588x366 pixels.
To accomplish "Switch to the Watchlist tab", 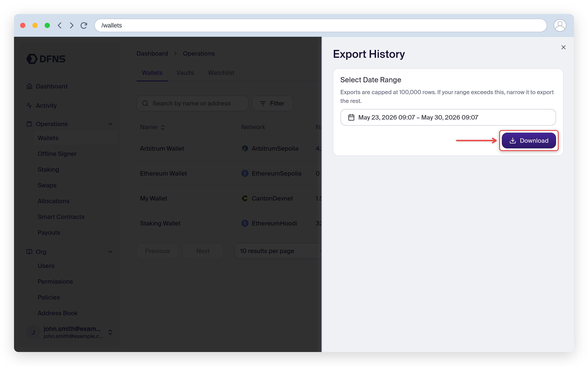I will point(221,73).
